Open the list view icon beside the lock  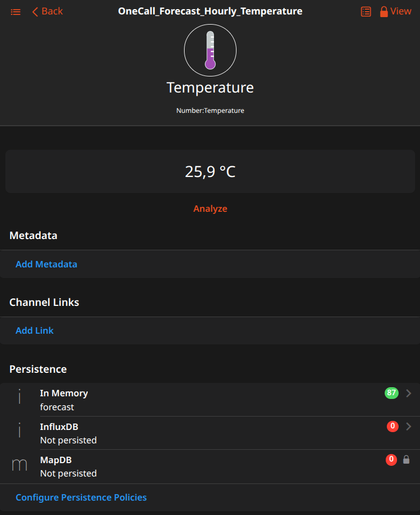pyautogui.click(x=366, y=12)
